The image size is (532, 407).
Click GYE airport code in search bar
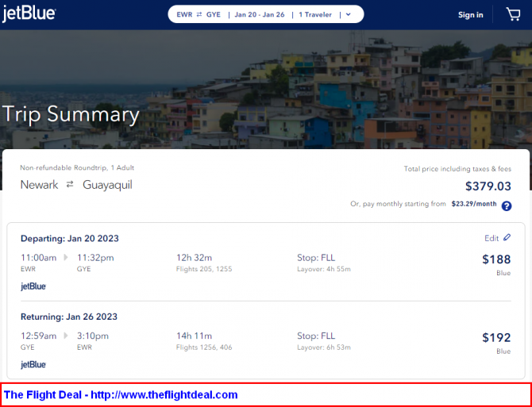tap(214, 15)
